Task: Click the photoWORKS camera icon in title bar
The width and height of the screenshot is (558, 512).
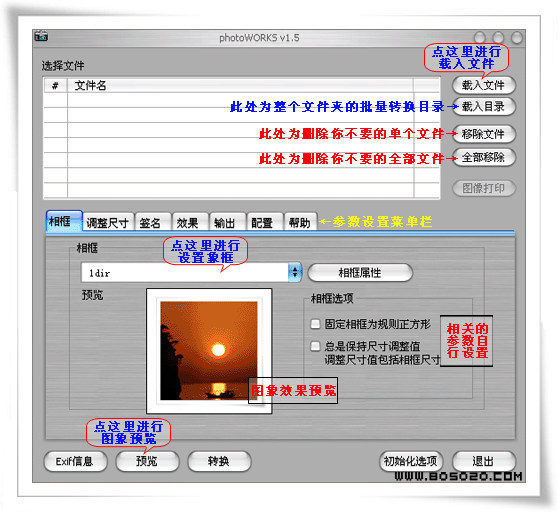Action: point(41,36)
